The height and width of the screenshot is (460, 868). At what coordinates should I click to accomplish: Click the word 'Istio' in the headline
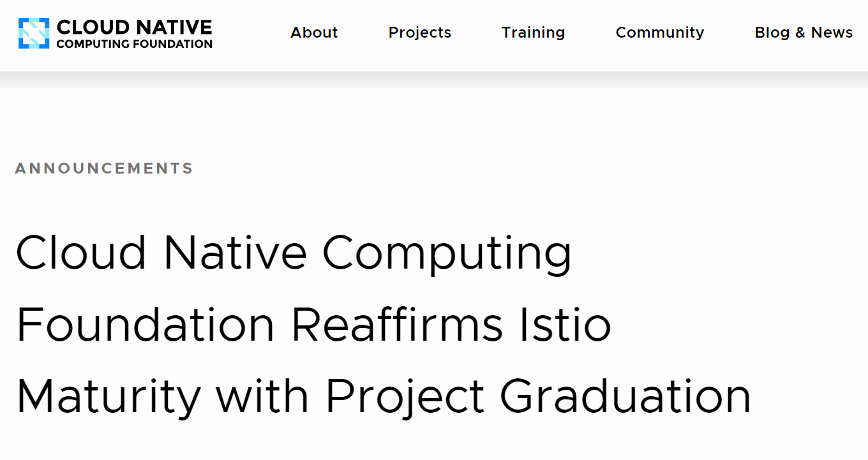coord(564,325)
